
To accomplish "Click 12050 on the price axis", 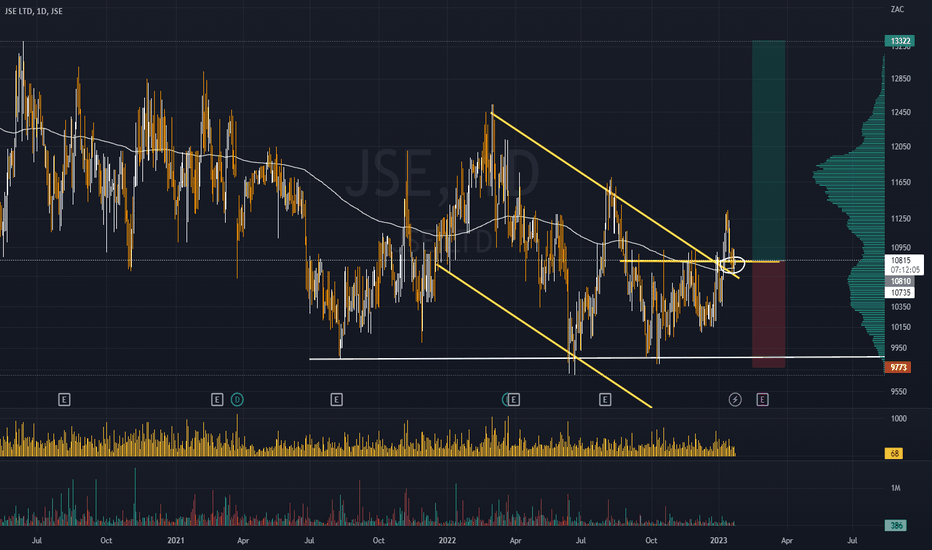I will point(900,147).
